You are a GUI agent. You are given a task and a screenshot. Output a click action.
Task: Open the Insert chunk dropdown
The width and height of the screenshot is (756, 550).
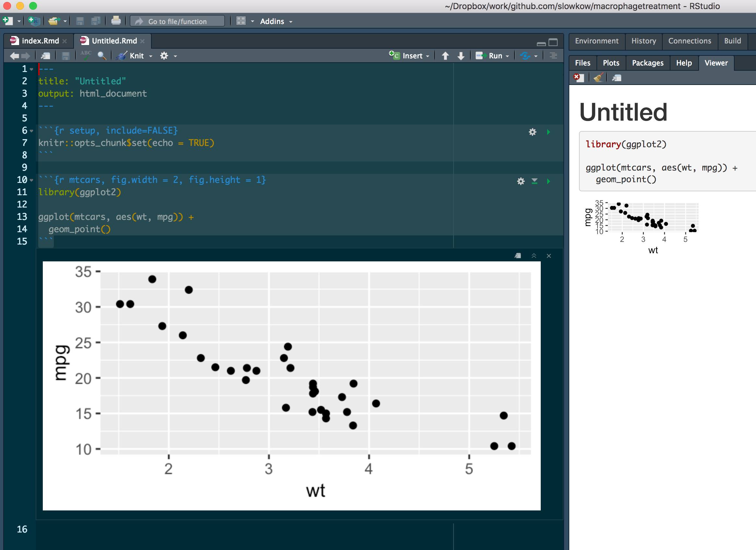tap(428, 56)
